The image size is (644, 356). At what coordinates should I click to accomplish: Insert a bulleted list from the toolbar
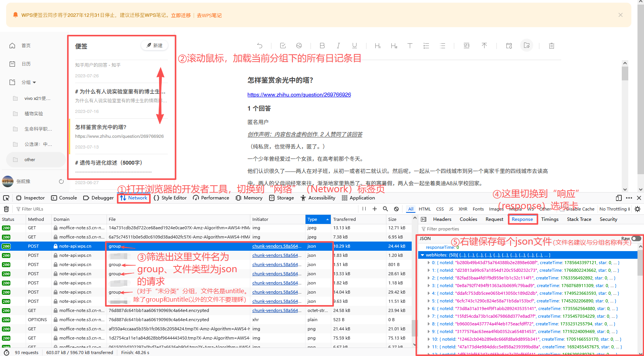click(x=442, y=46)
